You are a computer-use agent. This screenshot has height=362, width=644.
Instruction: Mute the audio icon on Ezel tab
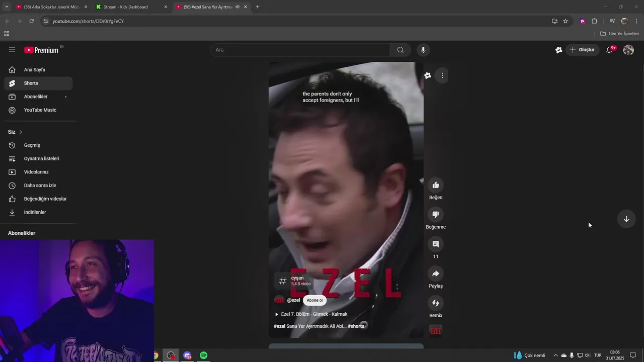click(237, 7)
